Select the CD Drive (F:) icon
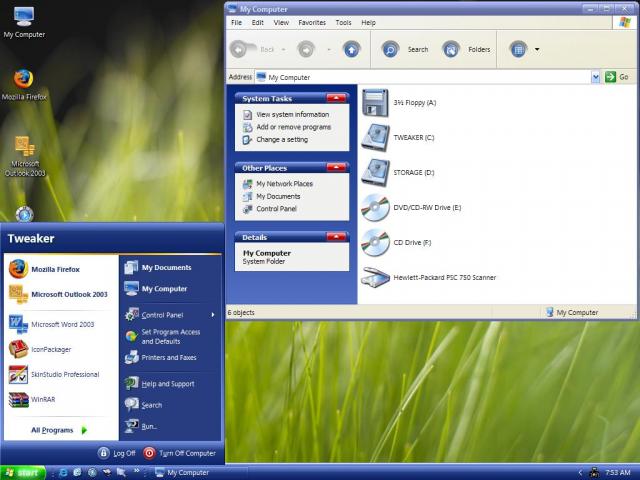This screenshot has width=640, height=480. (x=375, y=242)
